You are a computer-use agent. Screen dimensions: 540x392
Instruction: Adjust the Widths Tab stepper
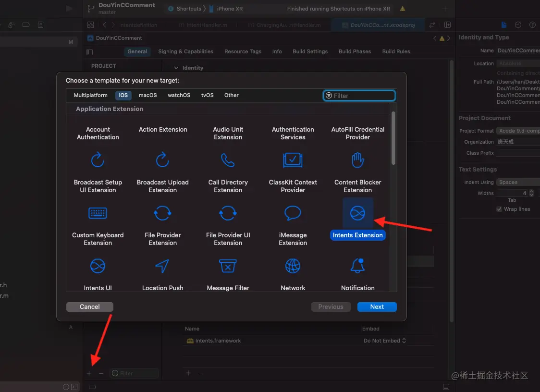click(531, 193)
